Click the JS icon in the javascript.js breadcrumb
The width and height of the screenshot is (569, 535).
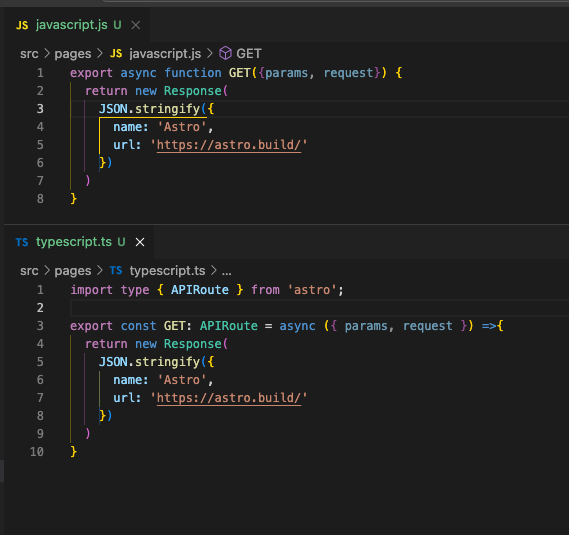pyautogui.click(x=116, y=53)
